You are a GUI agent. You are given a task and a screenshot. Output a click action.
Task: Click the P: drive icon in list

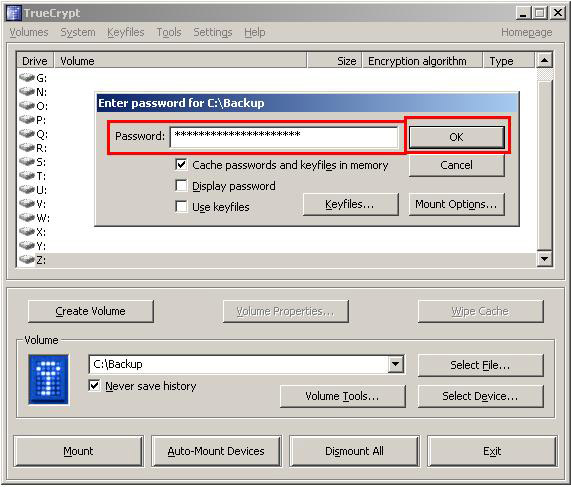coord(27,119)
